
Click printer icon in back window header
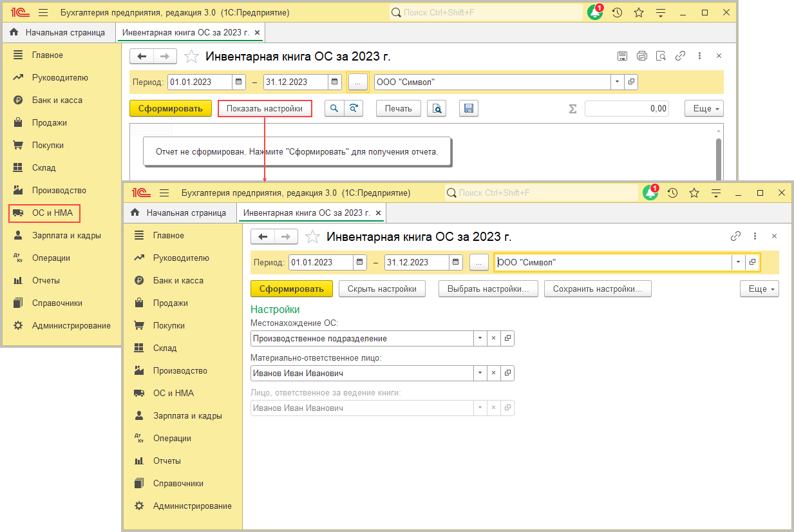pos(641,56)
